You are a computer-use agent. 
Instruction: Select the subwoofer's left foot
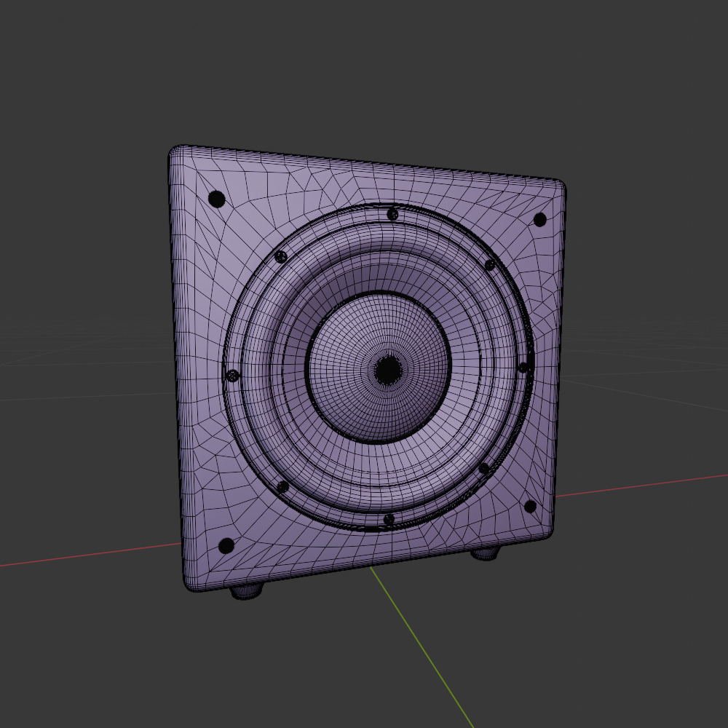(247, 591)
